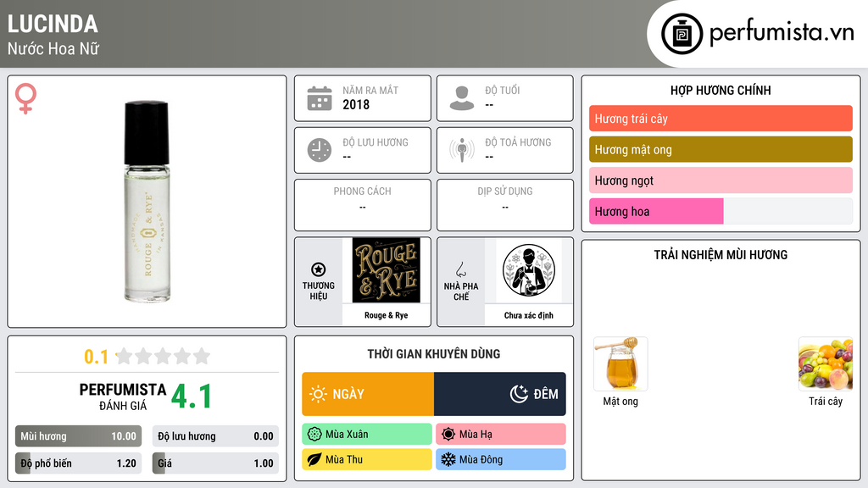Click the perfumista.vn site name
The height and width of the screenshot is (488, 868).
(782, 33)
